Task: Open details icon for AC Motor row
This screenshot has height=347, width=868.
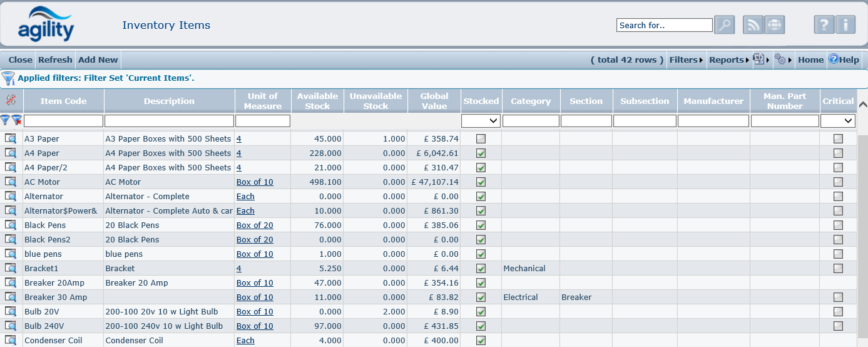Action: [x=11, y=182]
